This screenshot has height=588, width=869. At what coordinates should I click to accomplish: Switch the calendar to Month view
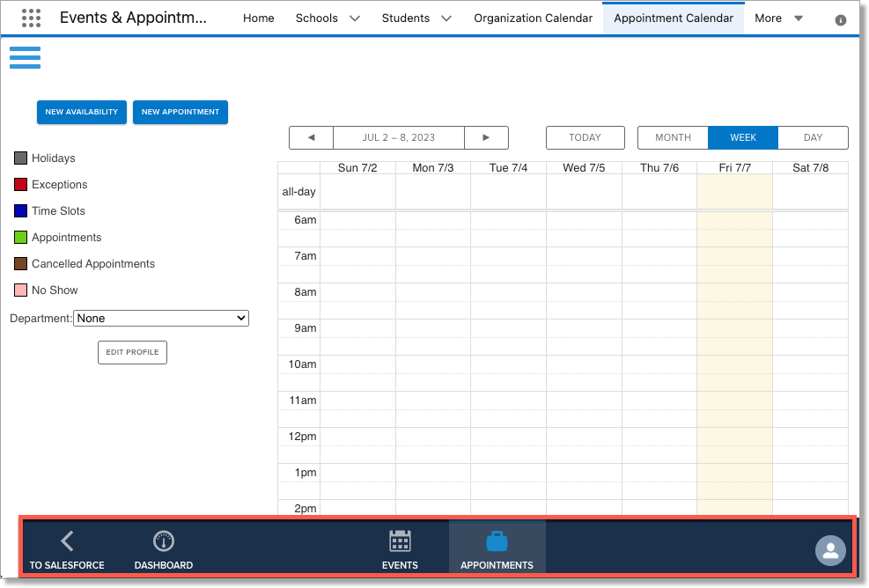pyautogui.click(x=673, y=137)
